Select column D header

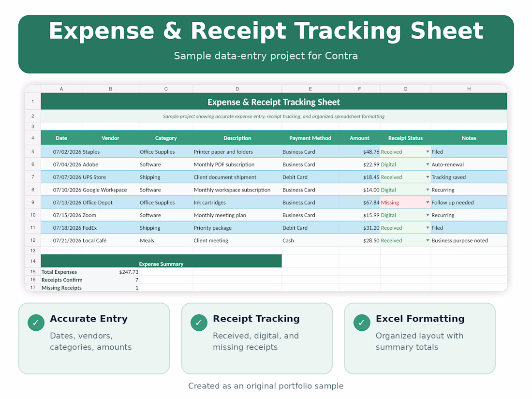point(237,89)
